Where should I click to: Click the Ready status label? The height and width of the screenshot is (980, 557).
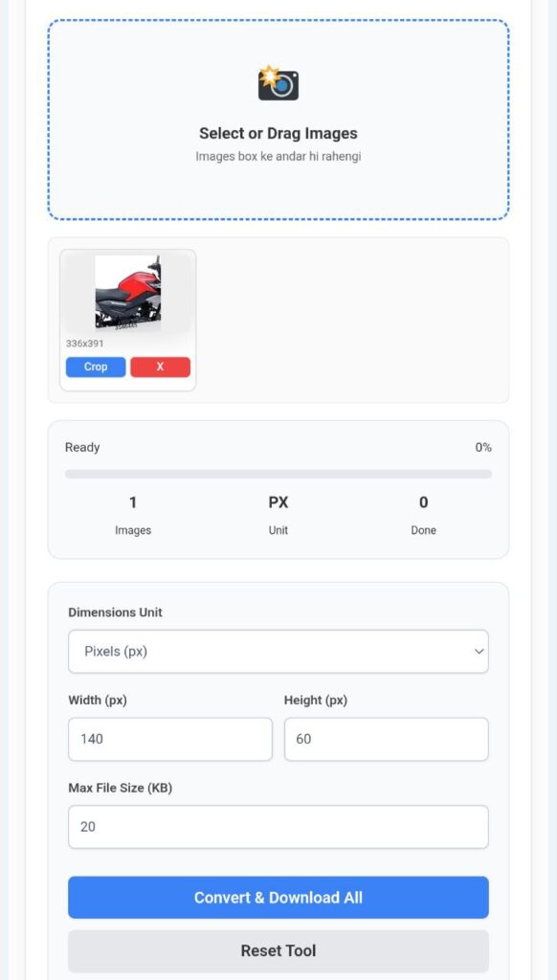82,447
